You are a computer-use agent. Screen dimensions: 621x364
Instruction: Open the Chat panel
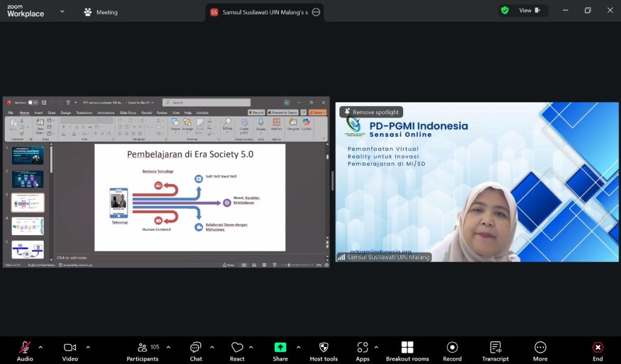(196, 348)
